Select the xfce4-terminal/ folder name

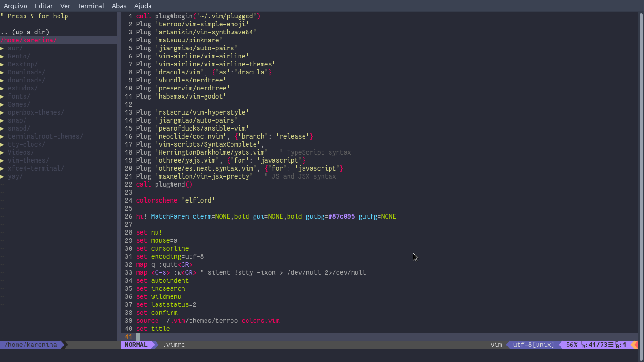pyautogui.click(x=36, y=168)
